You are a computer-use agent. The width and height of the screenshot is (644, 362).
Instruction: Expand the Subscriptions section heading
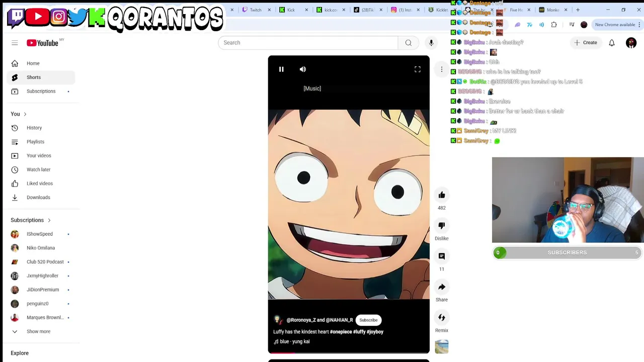click(x=31, y=220)
